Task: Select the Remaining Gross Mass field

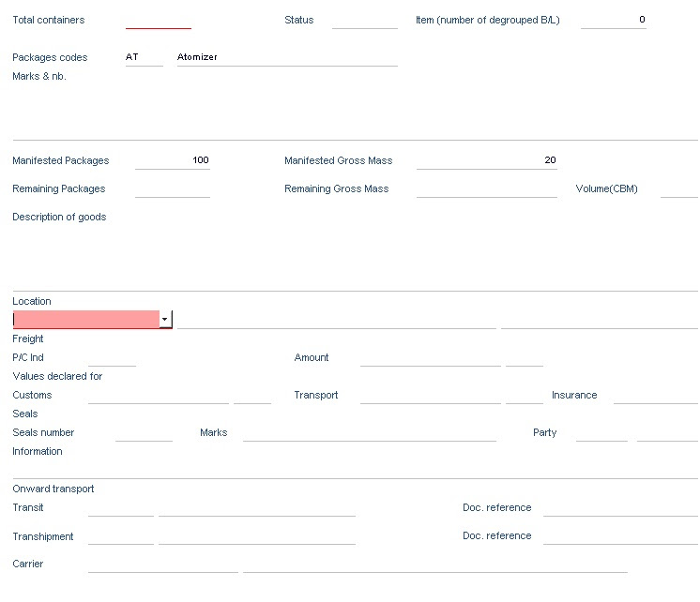Action: click(x=486, y=188)
